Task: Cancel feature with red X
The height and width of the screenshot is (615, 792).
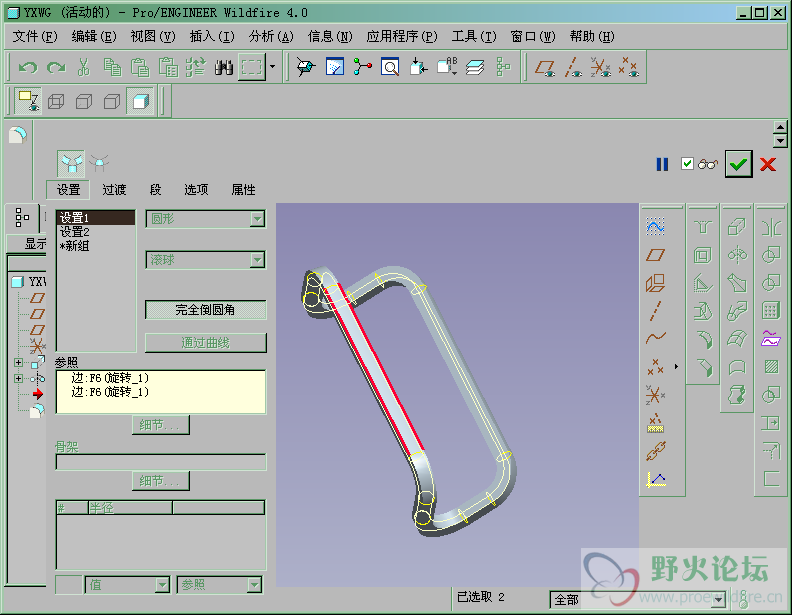Action: coord(768,164)
